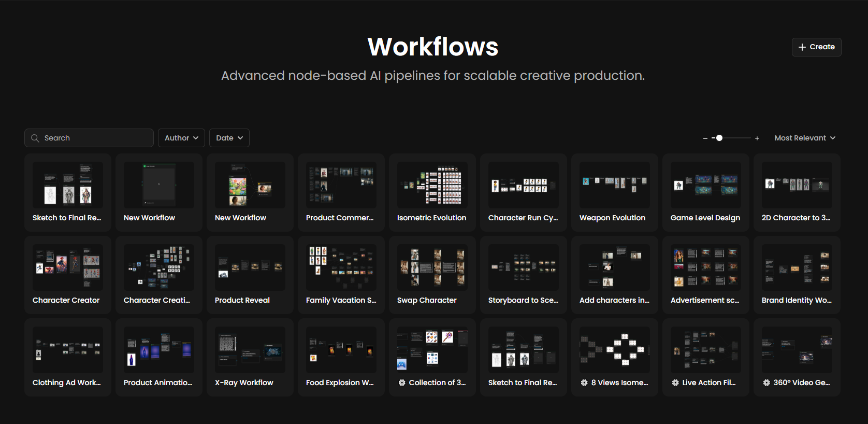Open the Isometric Evolution workflow title
Viewport: 868px width, 424px height.
[x=431, y=218]
